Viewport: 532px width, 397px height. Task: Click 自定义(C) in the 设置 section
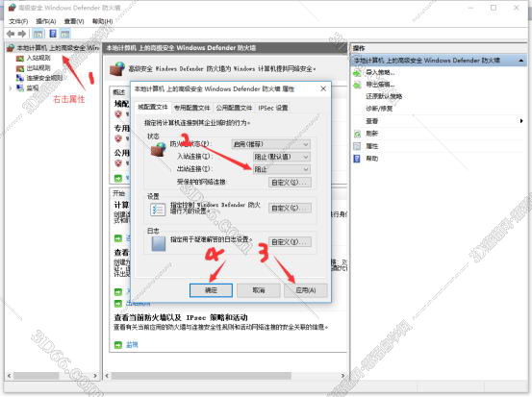(x=290, y=208)
